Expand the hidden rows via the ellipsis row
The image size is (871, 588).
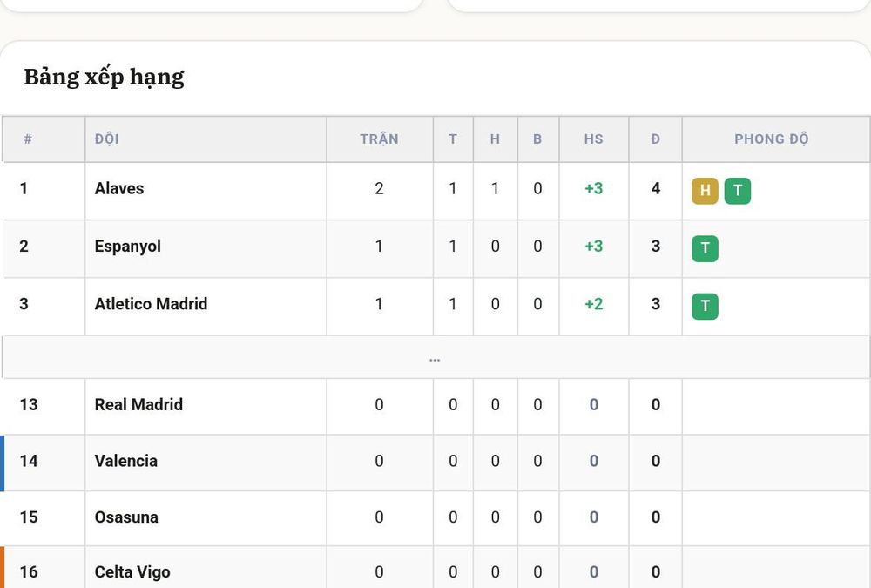pyautogui.click(x=435, y=357)
